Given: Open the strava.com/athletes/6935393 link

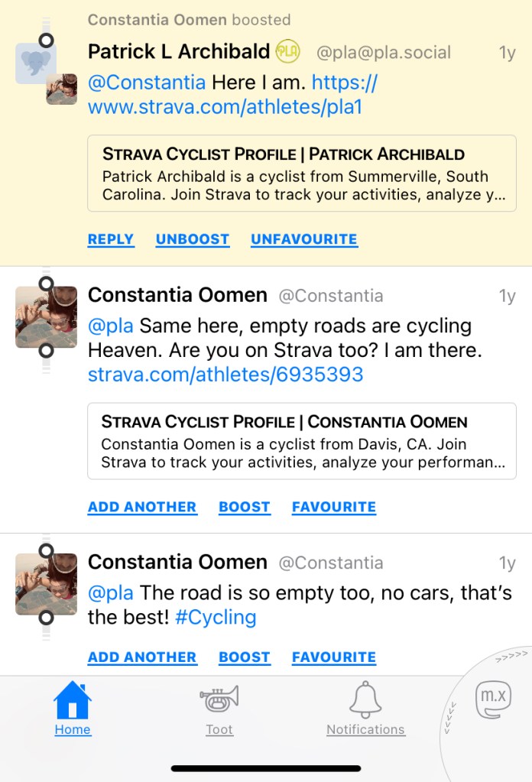Looking at the screenshot, I should [225, 375].
